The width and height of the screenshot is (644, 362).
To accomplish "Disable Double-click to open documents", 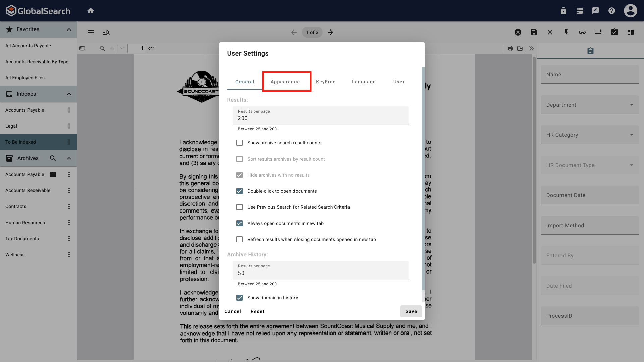I will pyautogui.click(x=239, y=191).
